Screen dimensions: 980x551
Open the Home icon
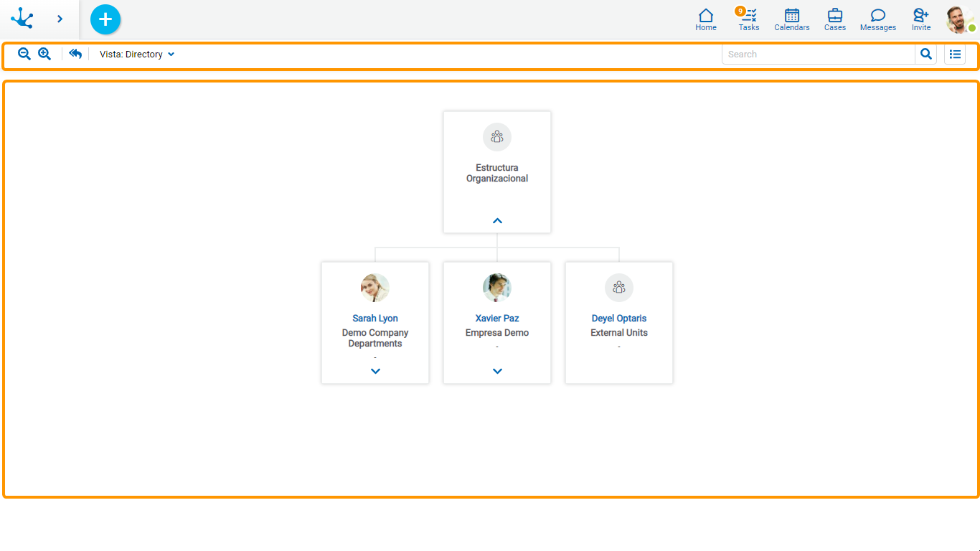coord(705,19)
